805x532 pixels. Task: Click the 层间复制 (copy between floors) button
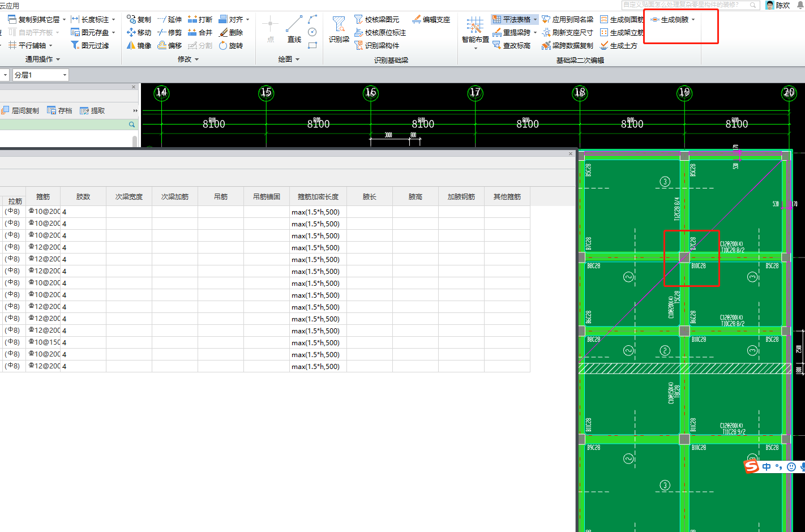tap(20, 110)
